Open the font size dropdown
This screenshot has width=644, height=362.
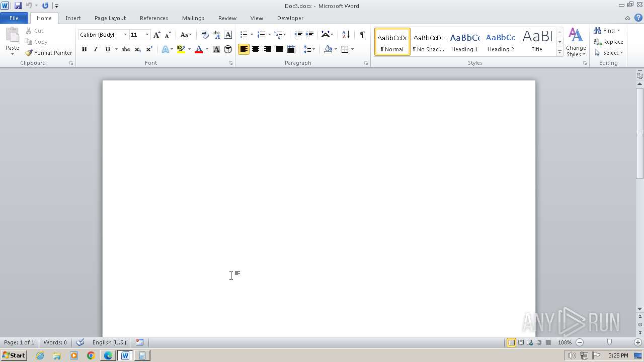coord(147,35)
